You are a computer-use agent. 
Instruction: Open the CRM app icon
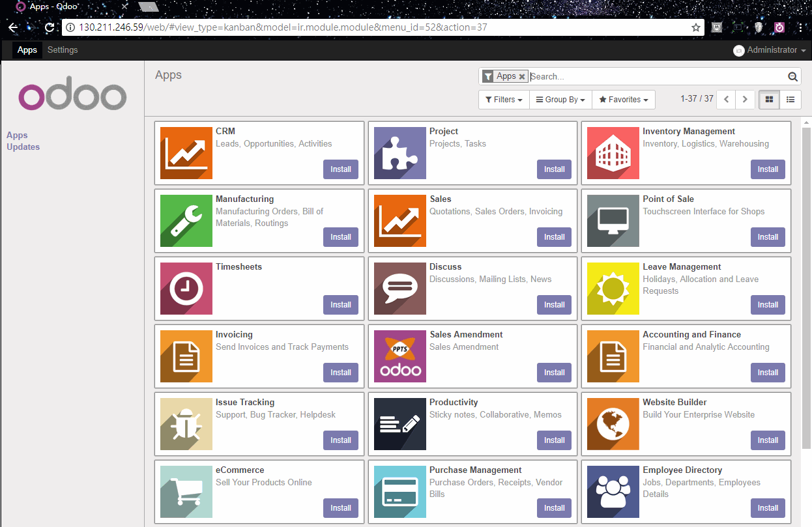tap(186, 153)
